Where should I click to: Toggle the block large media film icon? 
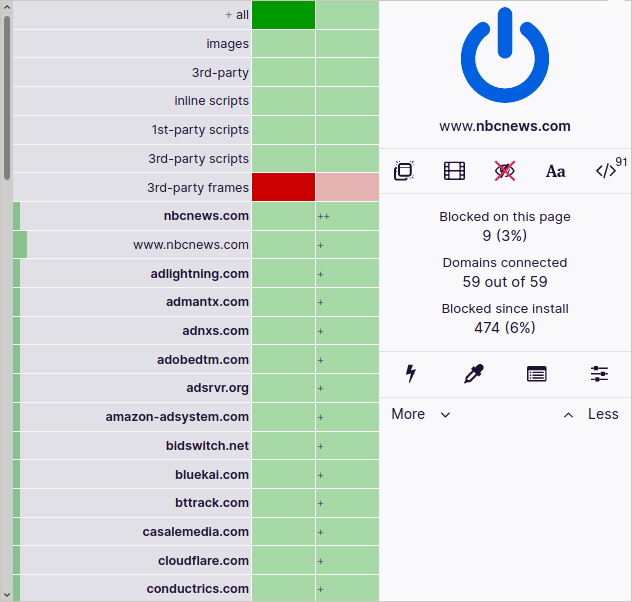click(454, 171)
